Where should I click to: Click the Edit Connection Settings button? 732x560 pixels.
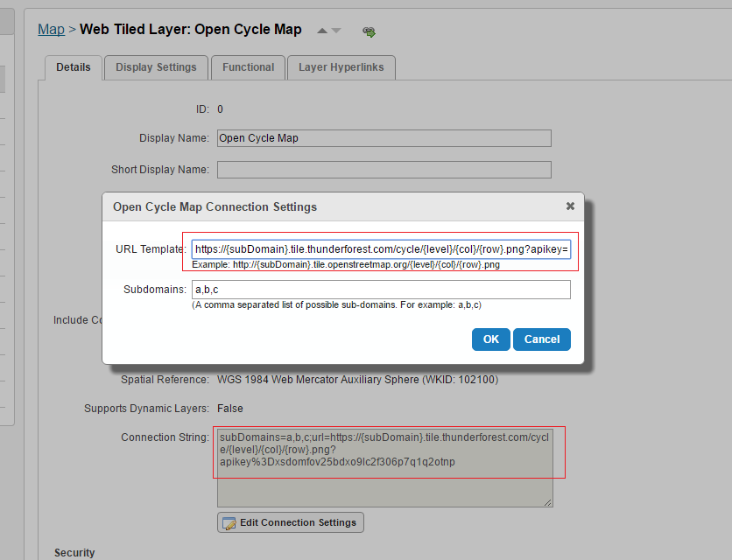(x=291, y=522)
